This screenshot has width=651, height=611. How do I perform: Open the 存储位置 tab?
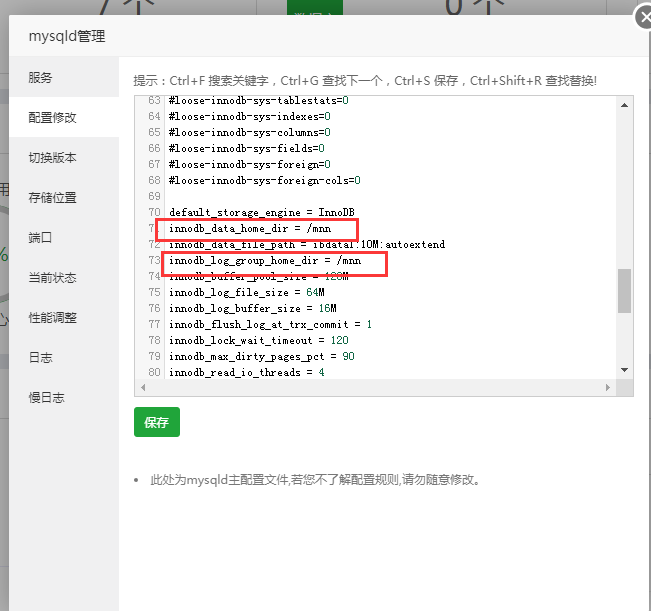click(64, 198)
